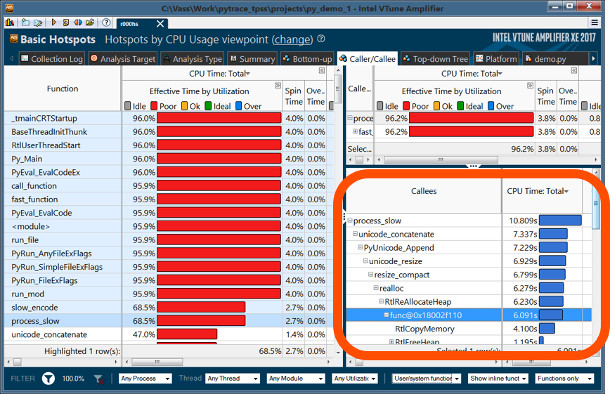
Task: Collapse resize_compact callee node
Action: point(371,275)
